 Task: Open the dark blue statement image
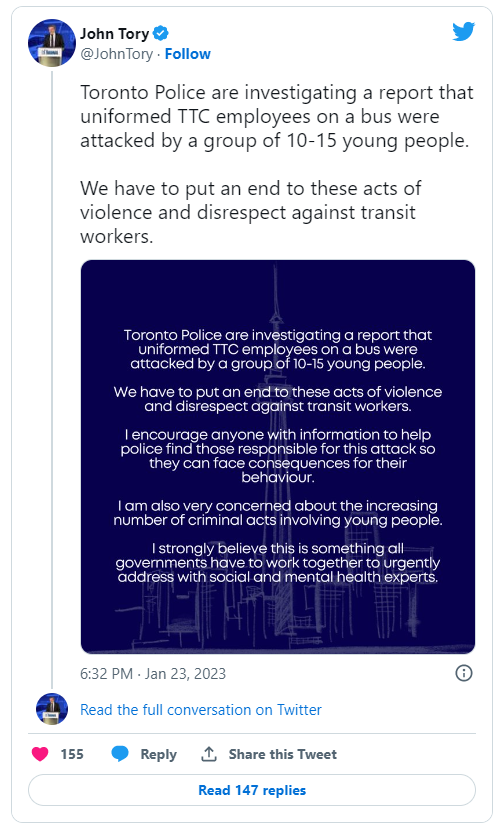[x=278, y=457]
